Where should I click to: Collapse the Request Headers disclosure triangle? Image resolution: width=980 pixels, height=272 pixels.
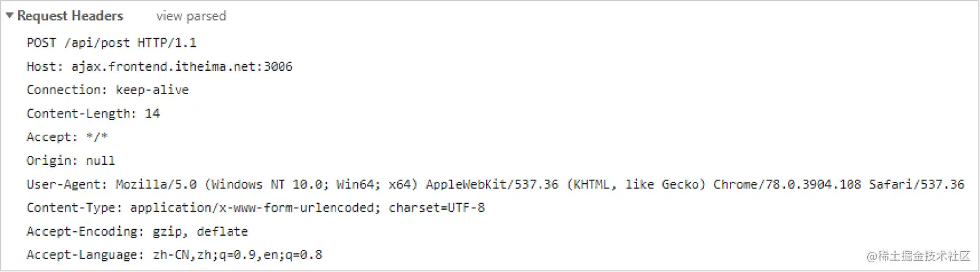10,16
